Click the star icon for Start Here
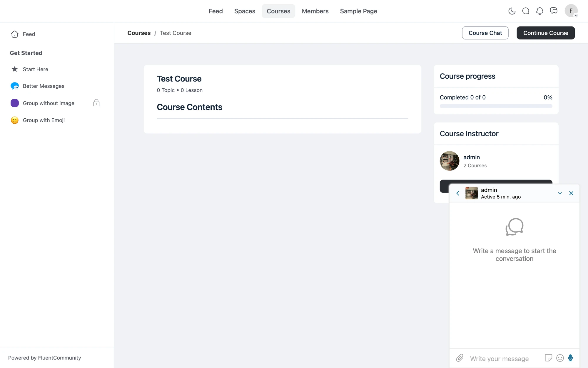 (15, 69)
